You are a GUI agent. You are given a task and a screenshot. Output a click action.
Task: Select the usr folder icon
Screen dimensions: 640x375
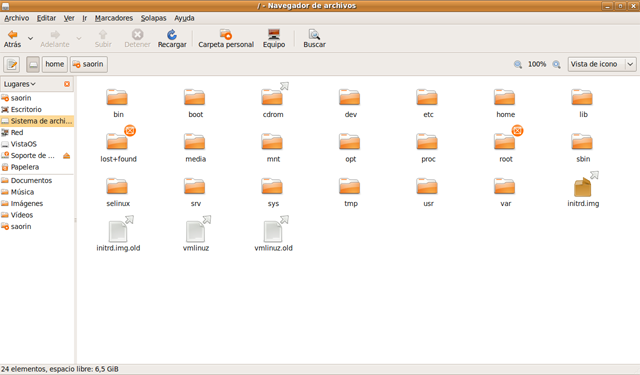tap(427, 186)
